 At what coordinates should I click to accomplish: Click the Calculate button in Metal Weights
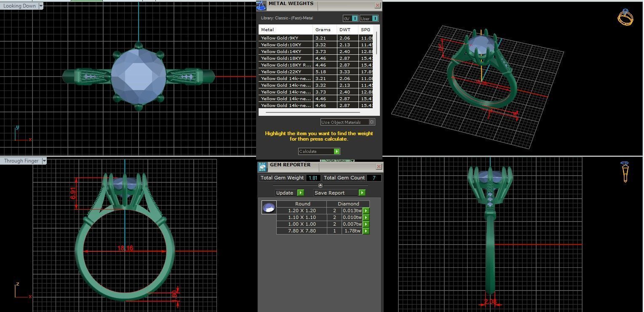coord(319,152)
